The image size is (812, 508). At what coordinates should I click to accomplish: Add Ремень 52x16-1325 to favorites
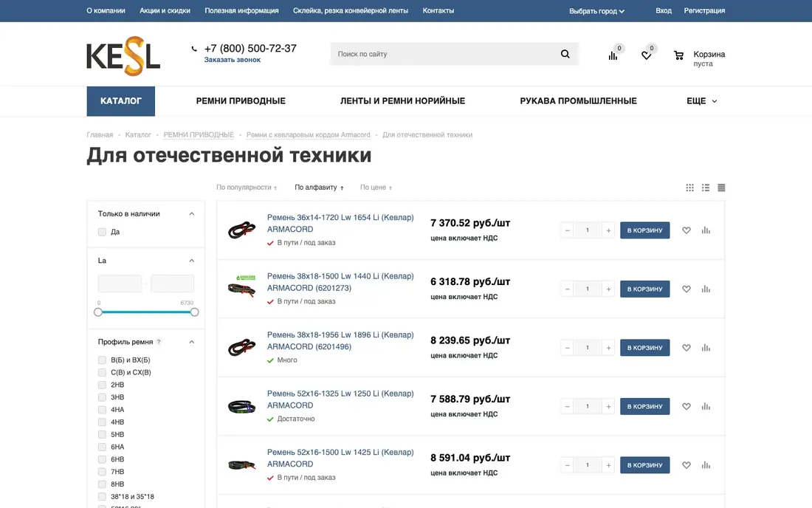(687, 407)
